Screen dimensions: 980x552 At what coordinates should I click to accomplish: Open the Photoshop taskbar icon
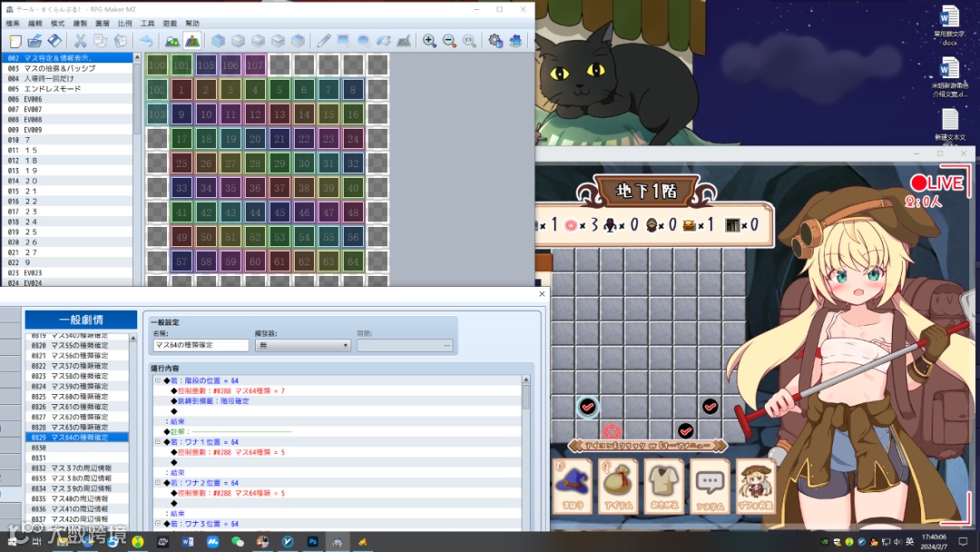[x=312, y=541]
